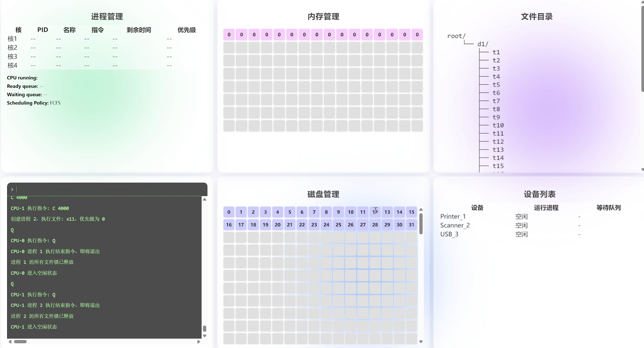Viewport: 644px width, 348px height.
Task: Click the 核1 core row
Action: coord(12,39)
